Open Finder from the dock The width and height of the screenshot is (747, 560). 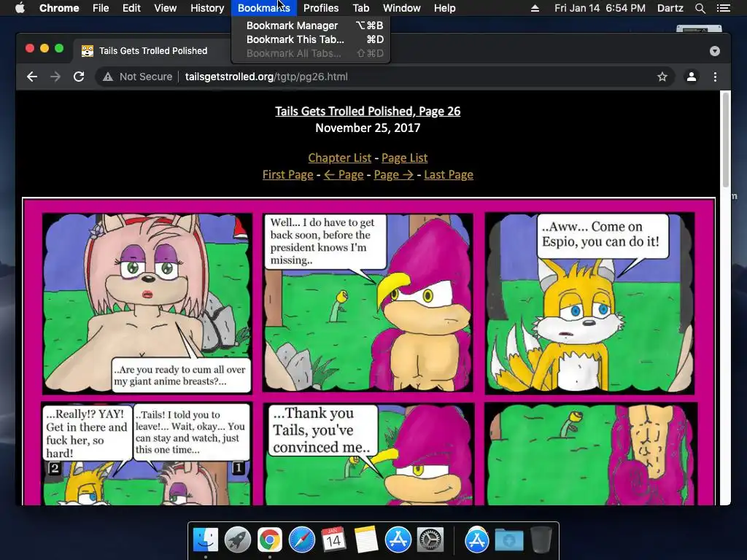[x=206, y=540]
